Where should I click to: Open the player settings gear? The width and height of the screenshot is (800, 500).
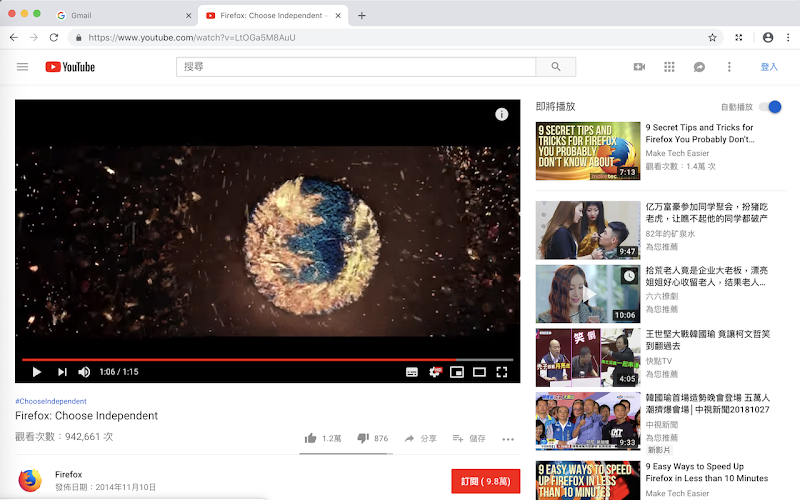(435, 372)
